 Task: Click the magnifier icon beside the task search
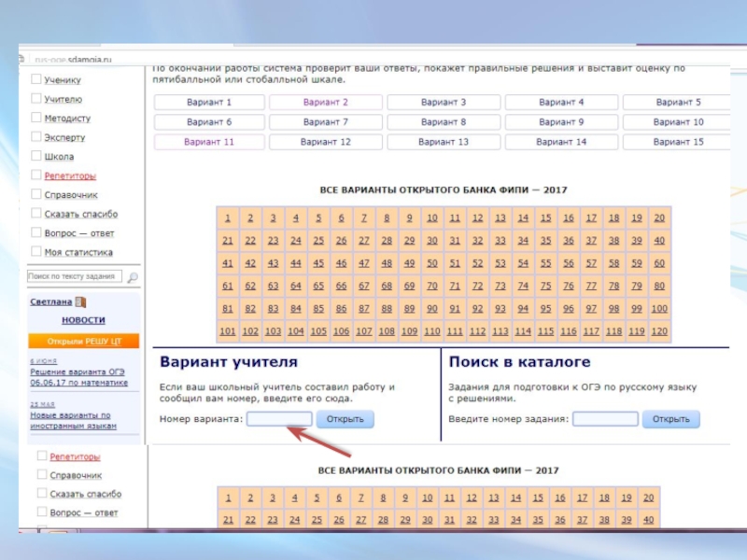point(133,277)
